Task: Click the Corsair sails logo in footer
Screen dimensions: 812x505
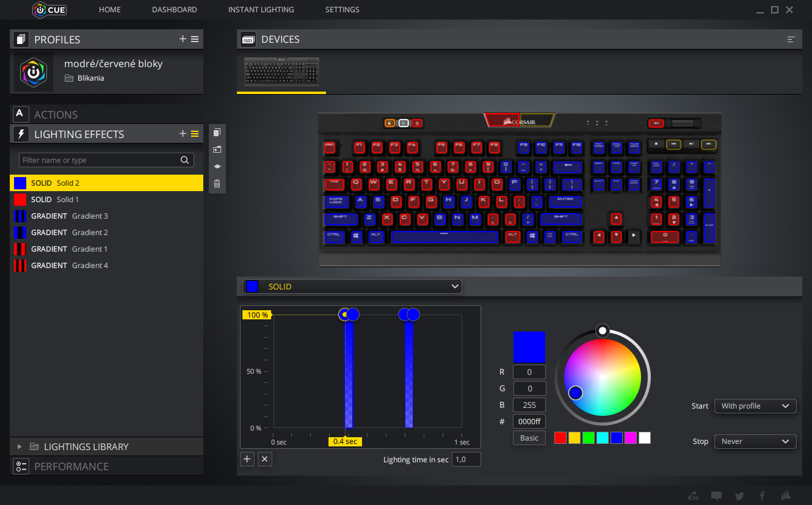Action: coord(785,496)
